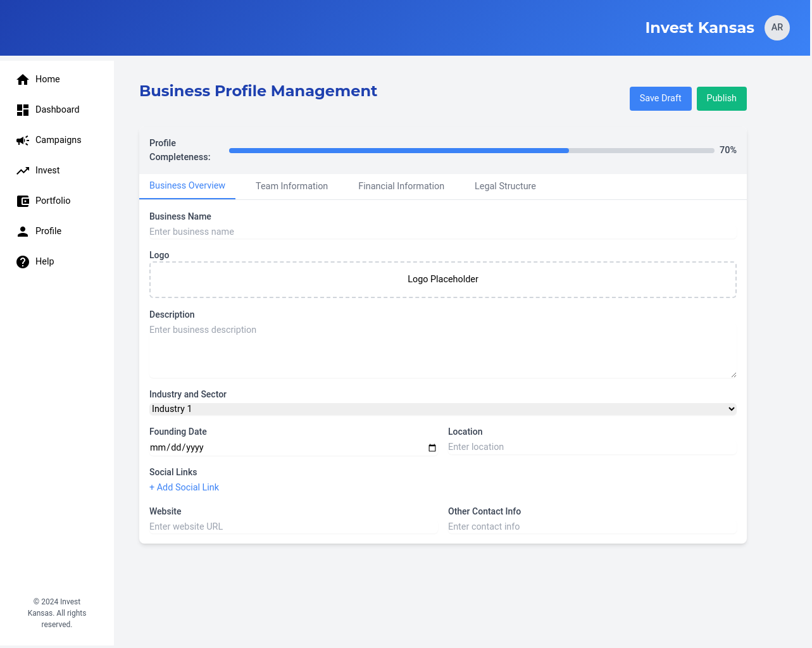Image resolution: width=812 pixels, height=648 pixels.
Task: Open Portfolio using the wallet icon
Action: click(x=23, y=201)
